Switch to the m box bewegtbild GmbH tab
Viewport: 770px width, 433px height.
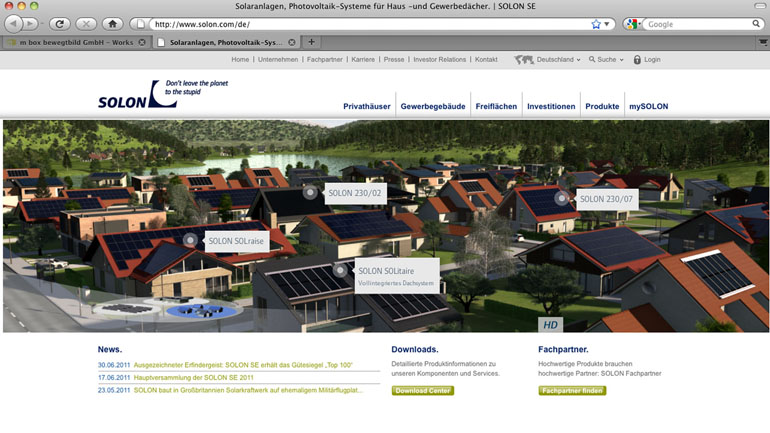(x=76, y=42)
